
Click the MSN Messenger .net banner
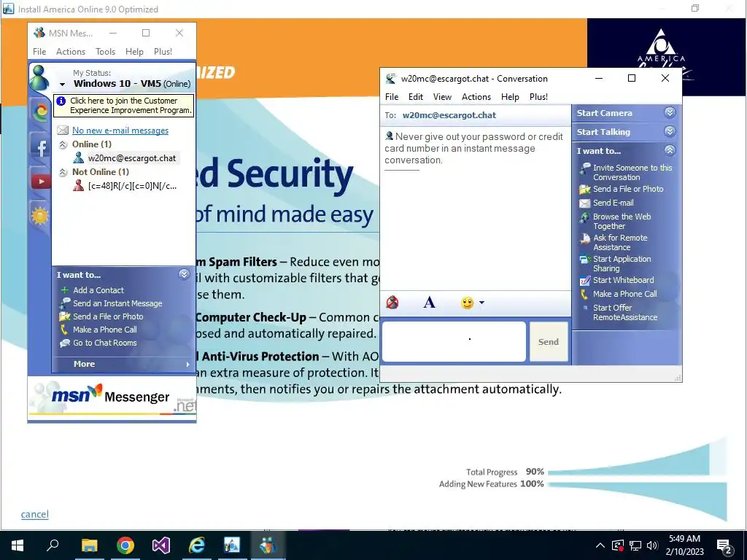pos(112,398)
